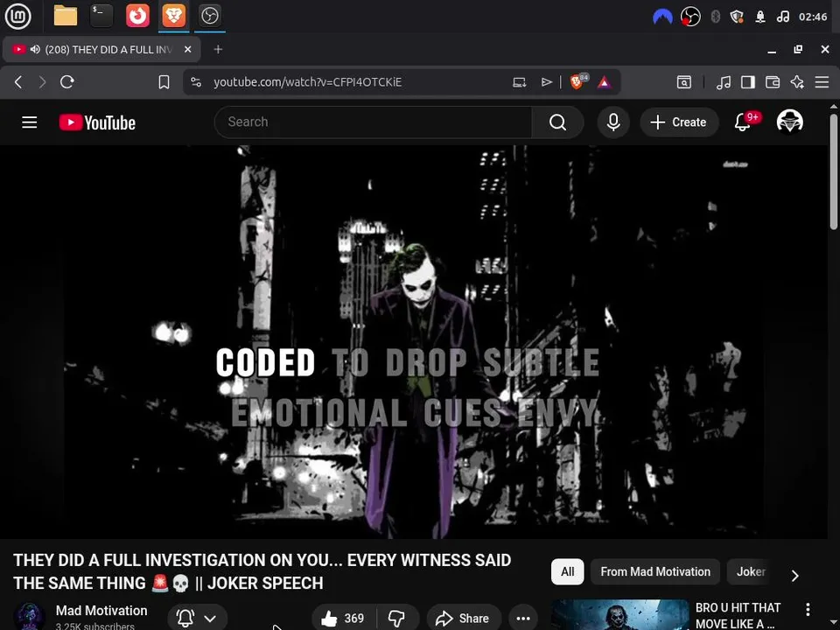Open the OBS recording tray icon

[x=690, y=17]
